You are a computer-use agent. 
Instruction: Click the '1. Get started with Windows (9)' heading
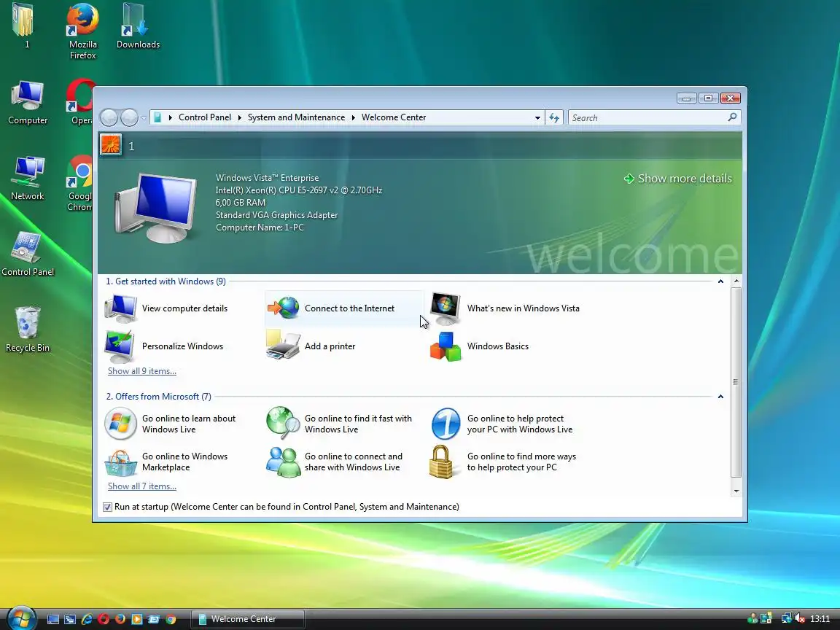point(166,281)
